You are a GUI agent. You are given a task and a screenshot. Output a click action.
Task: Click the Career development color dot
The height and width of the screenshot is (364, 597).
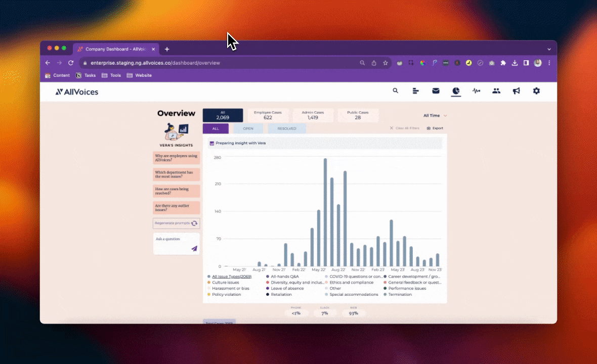point(385,277)
